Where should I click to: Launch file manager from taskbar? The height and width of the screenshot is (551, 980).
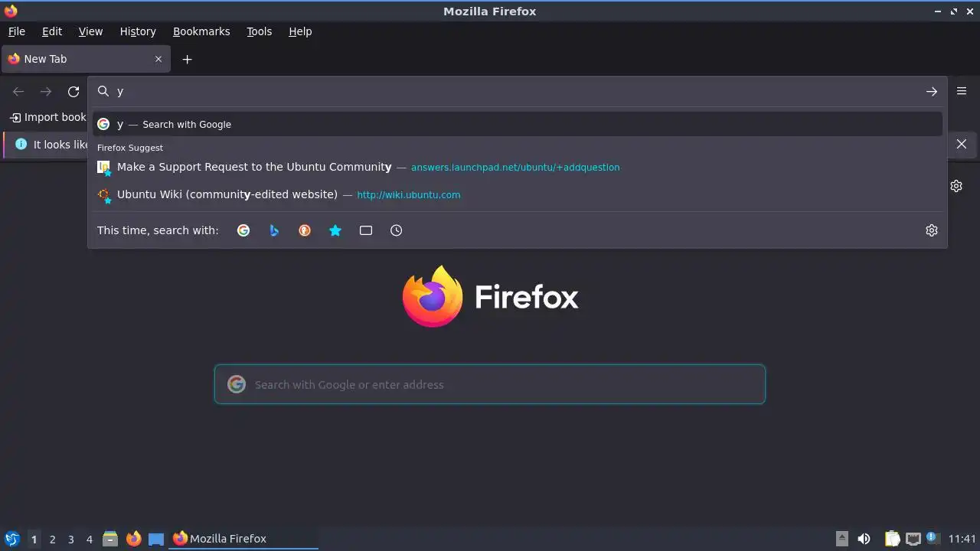(x=110, y=539)
